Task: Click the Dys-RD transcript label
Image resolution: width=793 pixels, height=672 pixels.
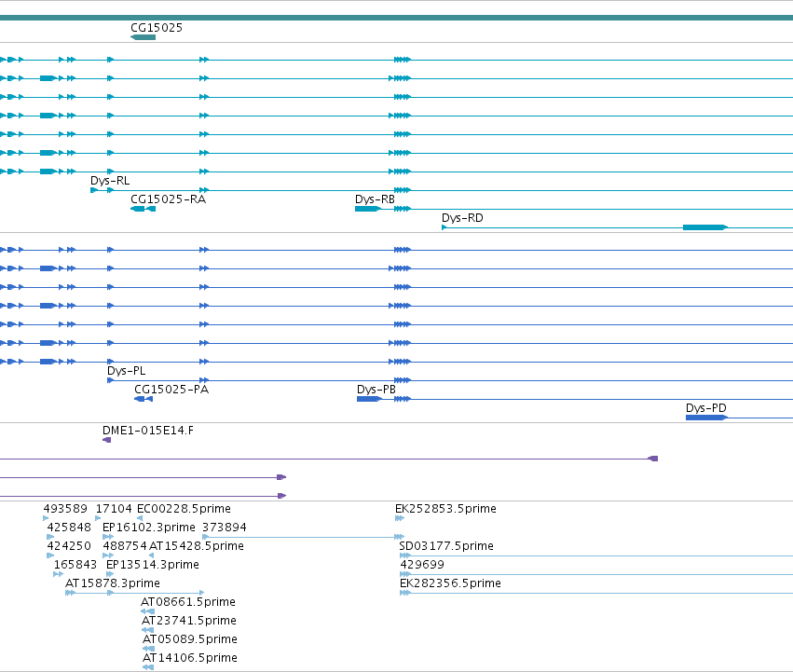Action: click(462, 218)
